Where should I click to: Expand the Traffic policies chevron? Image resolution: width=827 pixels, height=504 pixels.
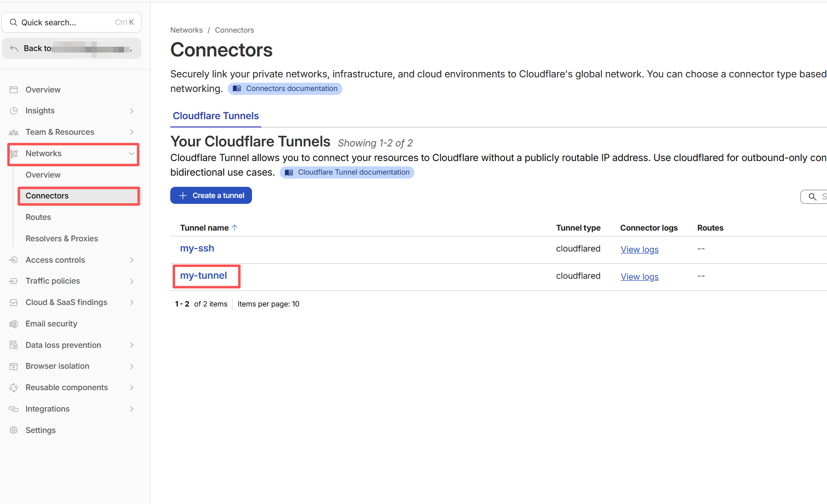132,281
